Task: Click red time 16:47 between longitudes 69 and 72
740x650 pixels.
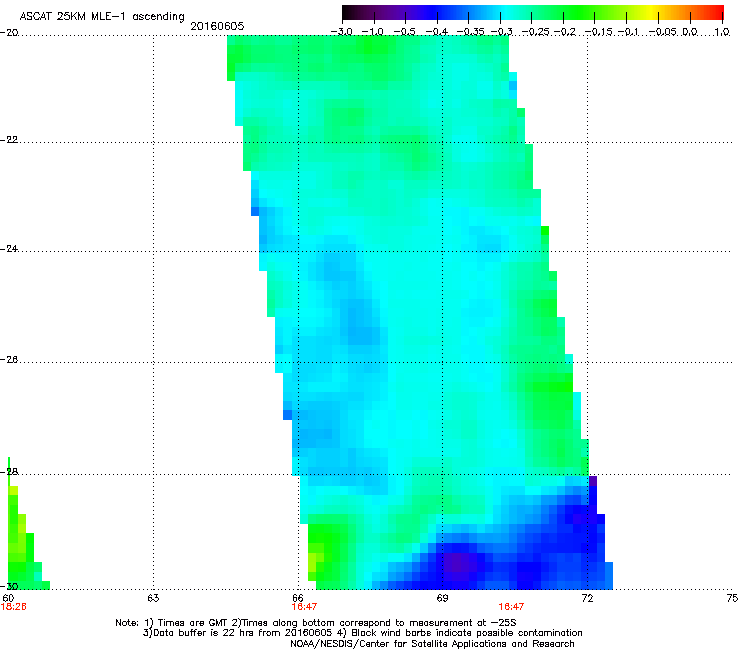Action: coord(512,607)
